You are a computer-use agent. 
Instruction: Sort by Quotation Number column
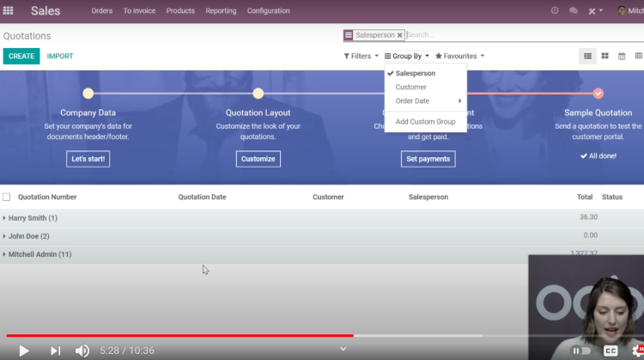click(47, 197)
